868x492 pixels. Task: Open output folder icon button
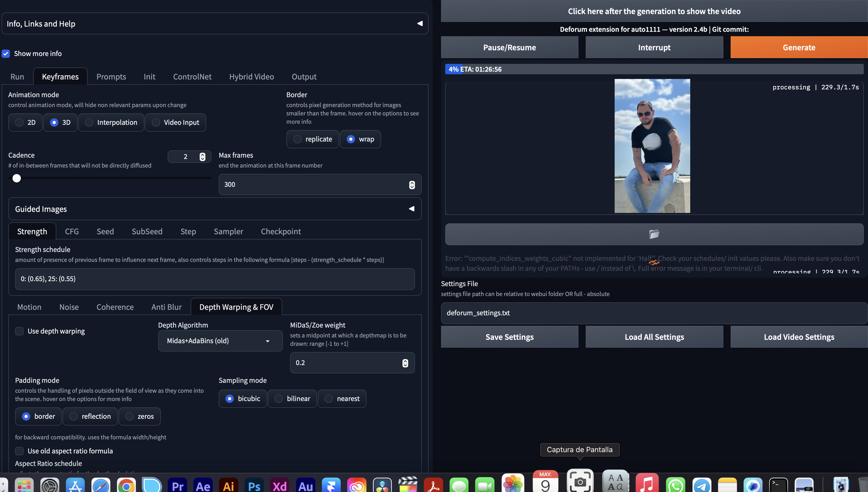[654, 234]
